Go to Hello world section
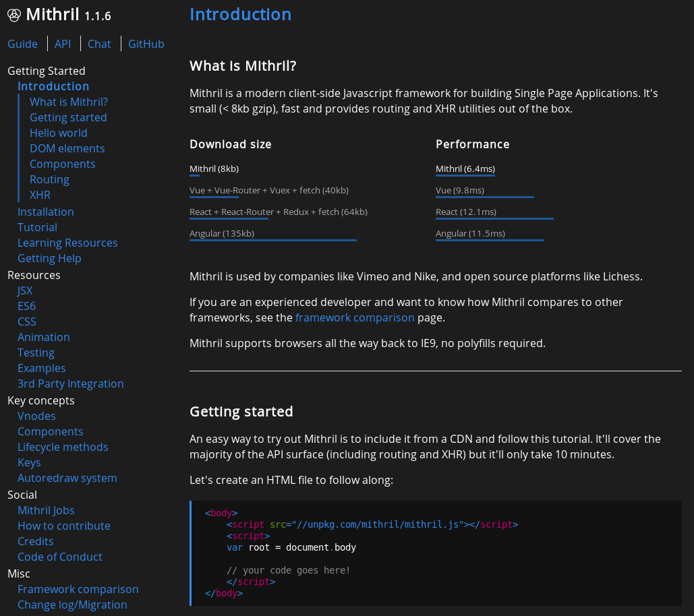Screen dimensions: 694x616 [59, 133]
